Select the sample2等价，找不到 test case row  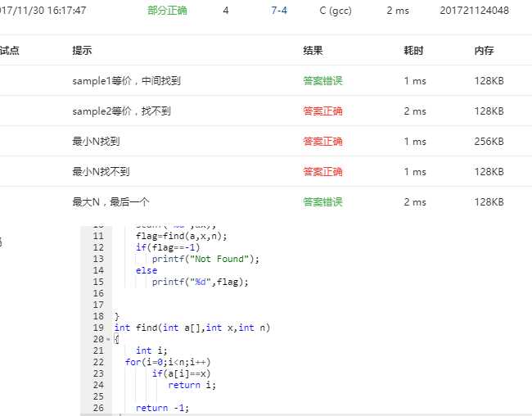pos(121,111)
